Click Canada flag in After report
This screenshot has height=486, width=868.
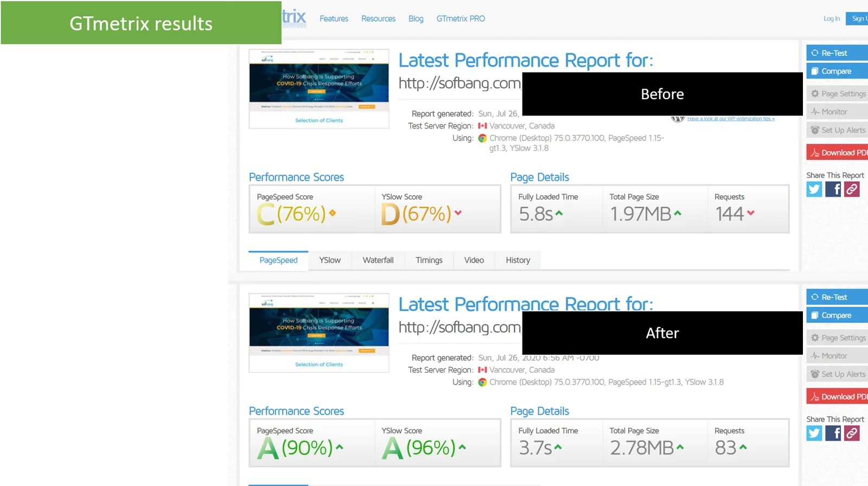click(482, 370)
